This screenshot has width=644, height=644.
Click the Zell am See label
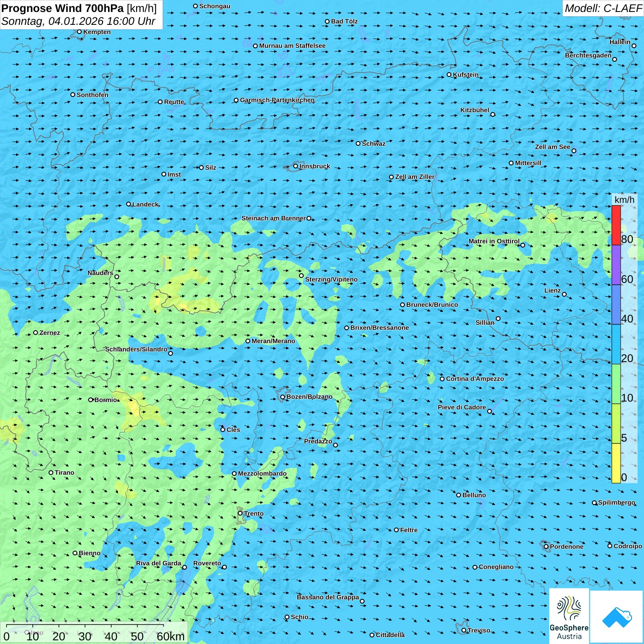pos(552,147)
